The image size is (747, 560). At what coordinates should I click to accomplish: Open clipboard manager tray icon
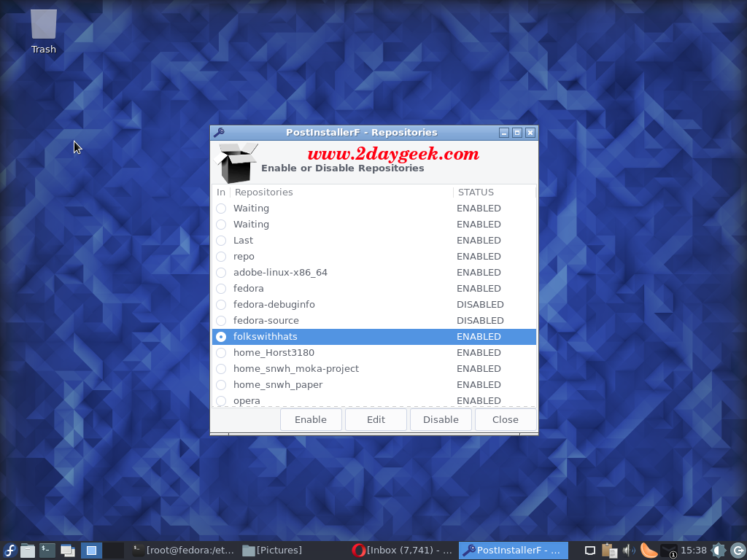point(609,551)
